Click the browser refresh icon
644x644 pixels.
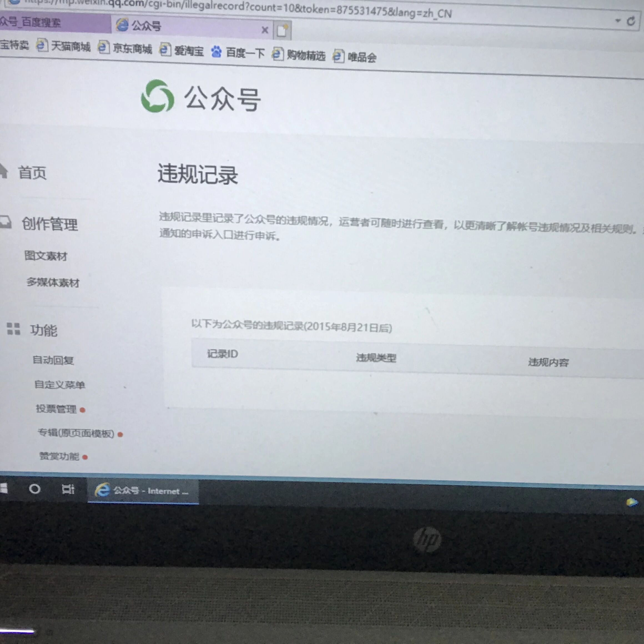tap(631, 21)
